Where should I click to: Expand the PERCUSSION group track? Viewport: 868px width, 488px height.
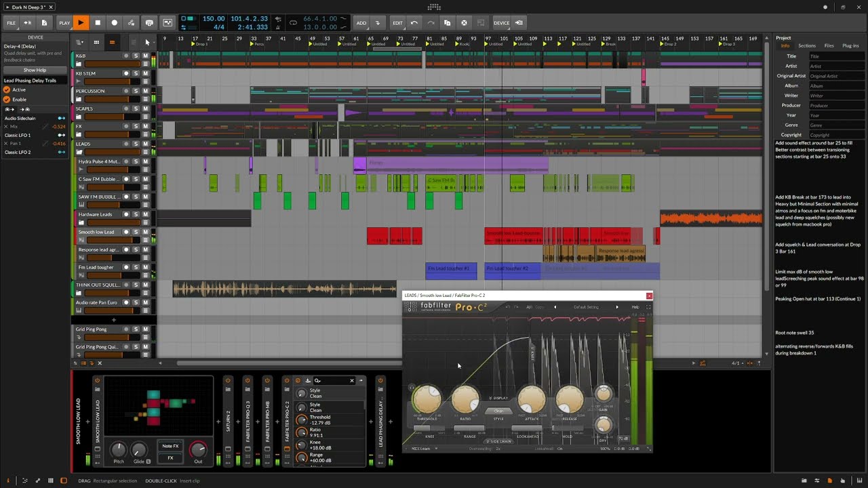[x=78, y=99]
